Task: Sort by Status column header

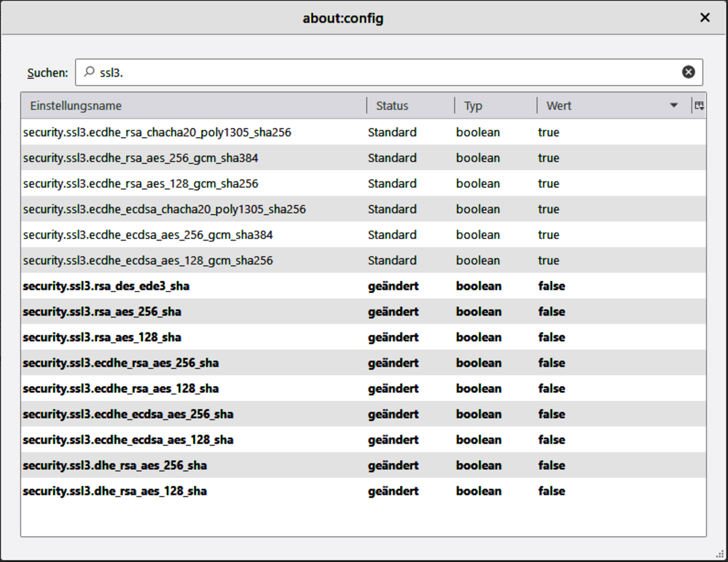Action: (x=411, y=105)
